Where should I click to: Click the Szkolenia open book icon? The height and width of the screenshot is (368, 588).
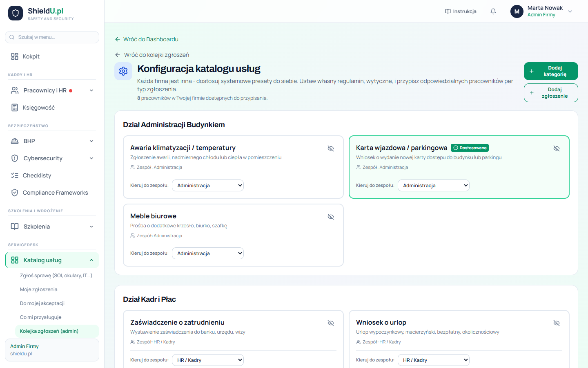(15, 227)
